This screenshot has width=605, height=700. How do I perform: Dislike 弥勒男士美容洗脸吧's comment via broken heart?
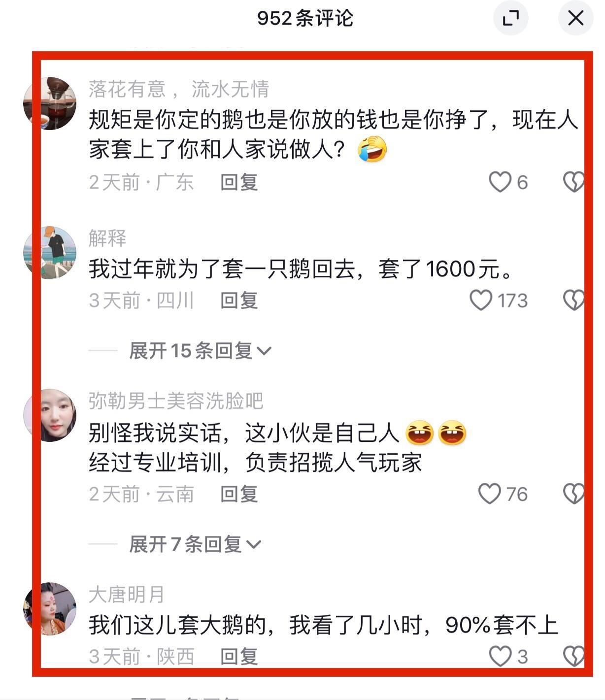pos(574,494)
